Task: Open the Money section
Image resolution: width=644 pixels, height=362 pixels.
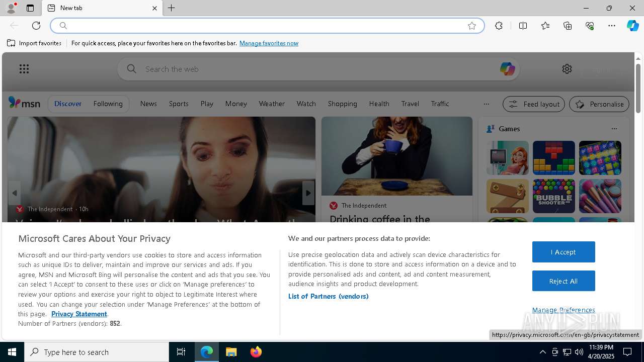Action: point(236,104)
